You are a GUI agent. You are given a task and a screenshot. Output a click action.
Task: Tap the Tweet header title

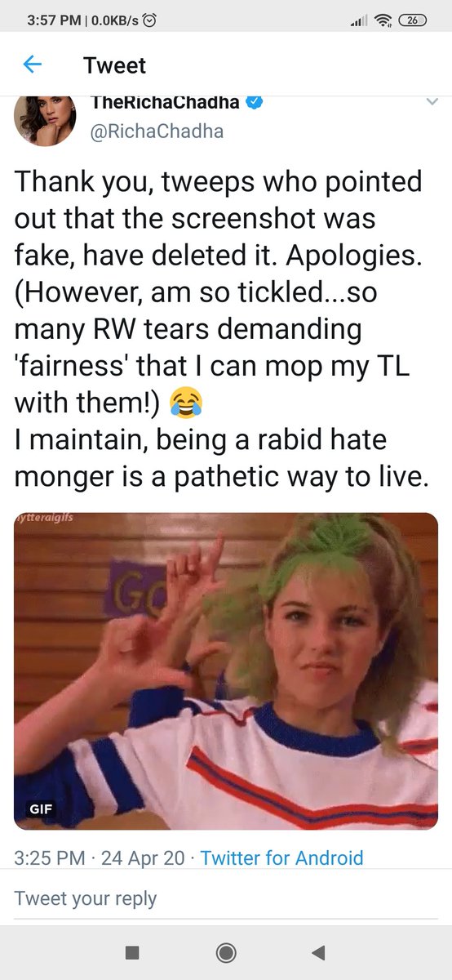pyautogui.click(x=114, y=65)
